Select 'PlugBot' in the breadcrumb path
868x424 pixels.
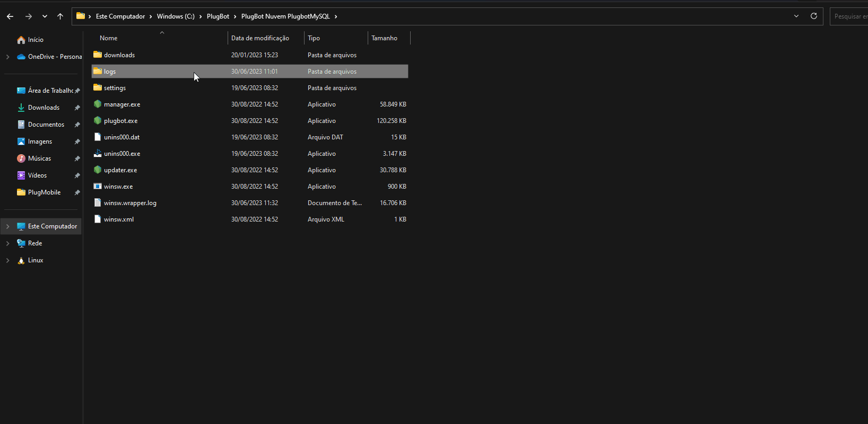[218, 16]
